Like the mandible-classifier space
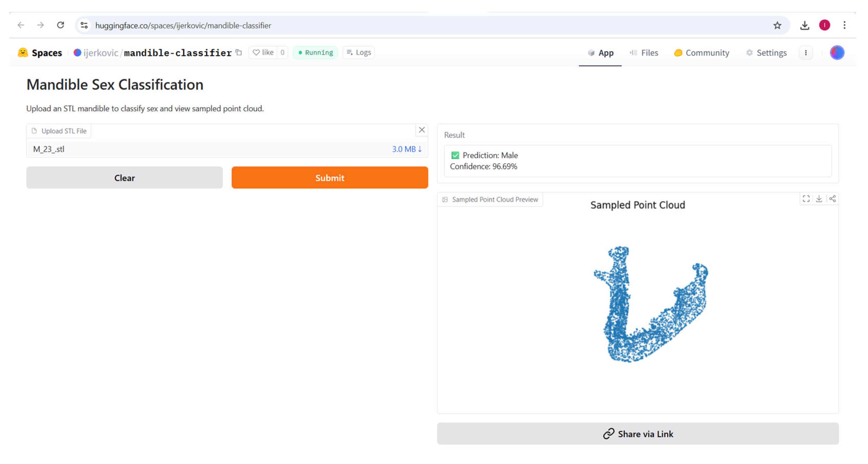This screenshot has width=868, height=464. click(263, 53)
